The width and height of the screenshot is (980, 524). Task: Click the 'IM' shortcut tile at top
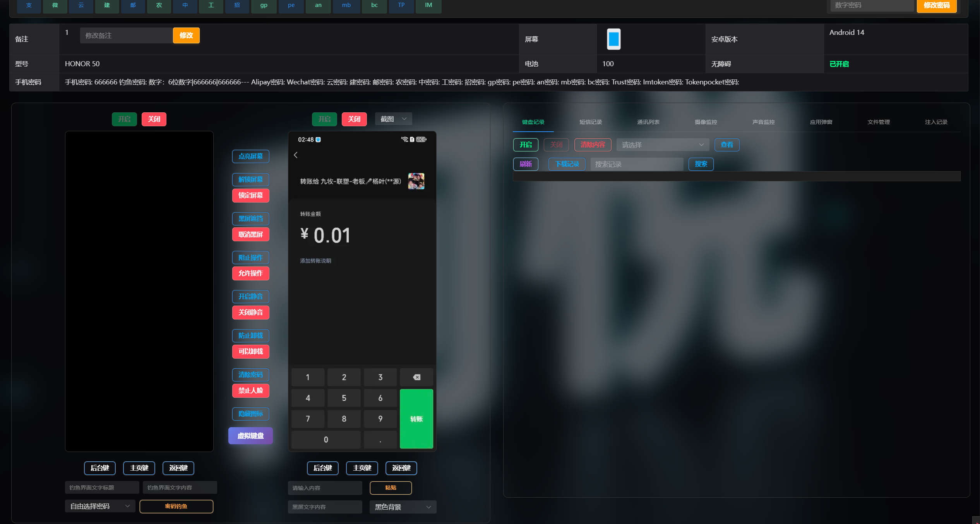pos(428,5)
